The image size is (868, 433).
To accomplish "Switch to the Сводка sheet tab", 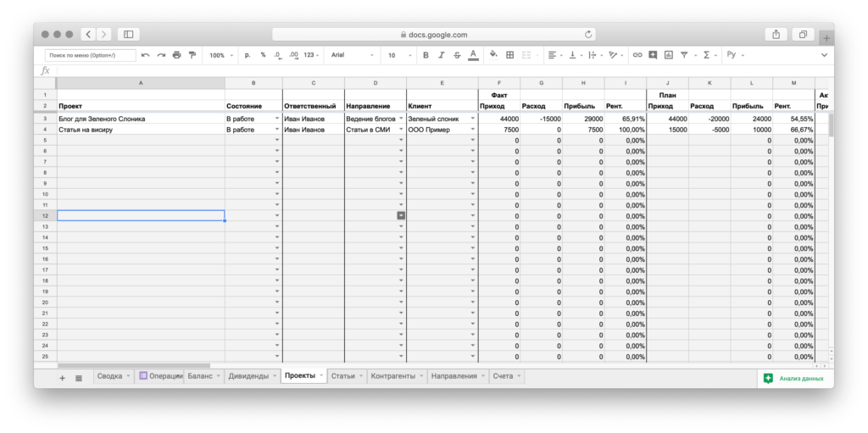I will pos(109,375).
